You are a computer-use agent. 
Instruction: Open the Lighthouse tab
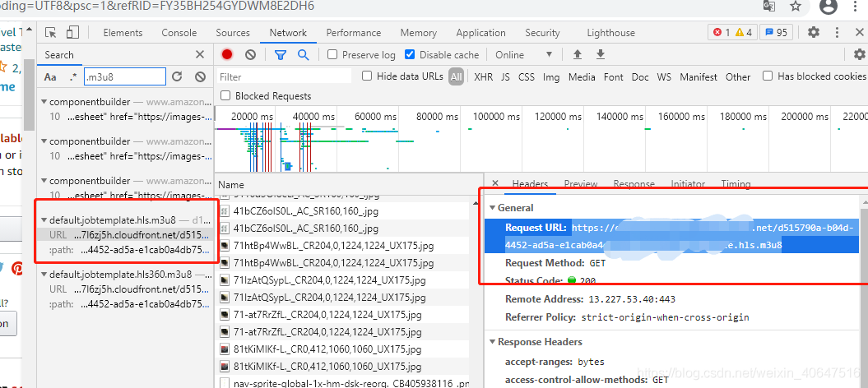(x=611, y=33)
